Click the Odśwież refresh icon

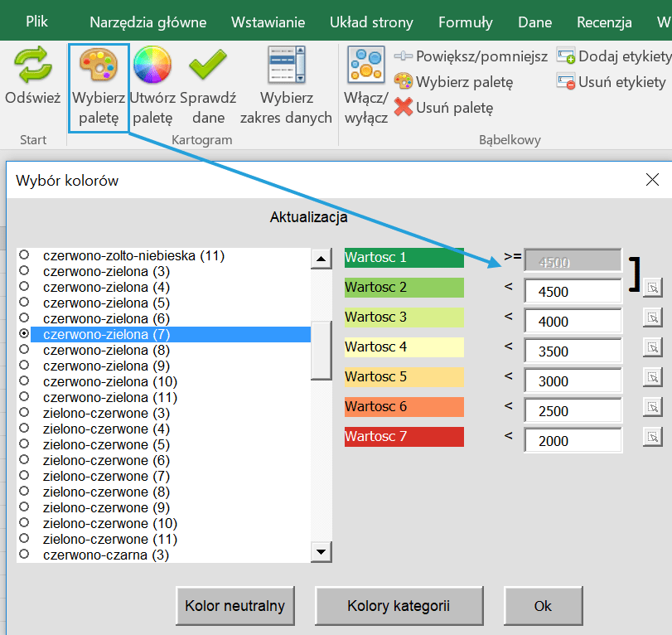[32, 66]
